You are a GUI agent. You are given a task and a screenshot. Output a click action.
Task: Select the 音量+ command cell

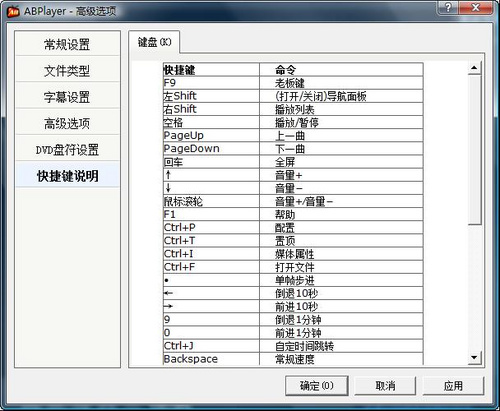coord(341,175)
